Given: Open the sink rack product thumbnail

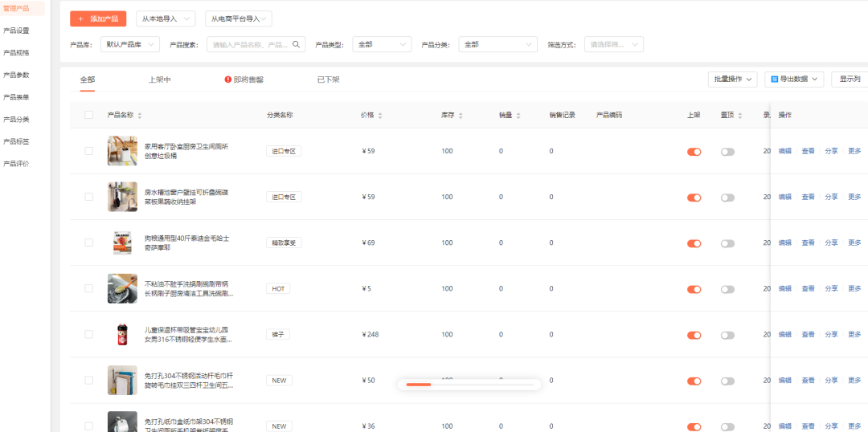Looking at the screenshot, I should [122, 197].
